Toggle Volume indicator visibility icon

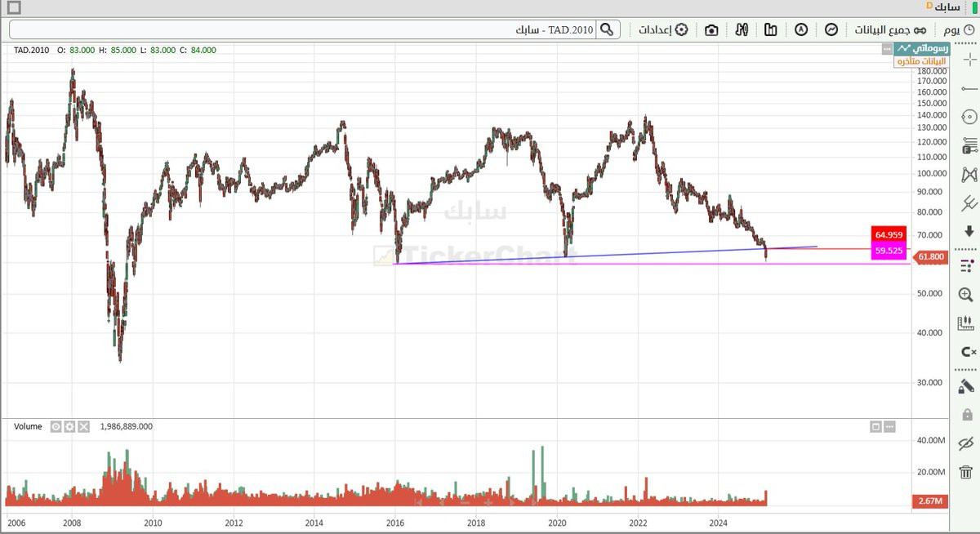coord(56,426)
